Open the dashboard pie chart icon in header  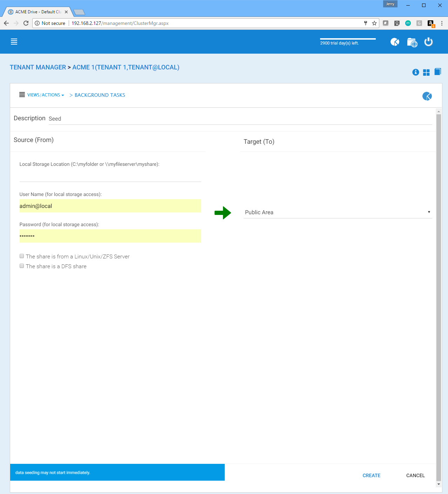point(395,42)
